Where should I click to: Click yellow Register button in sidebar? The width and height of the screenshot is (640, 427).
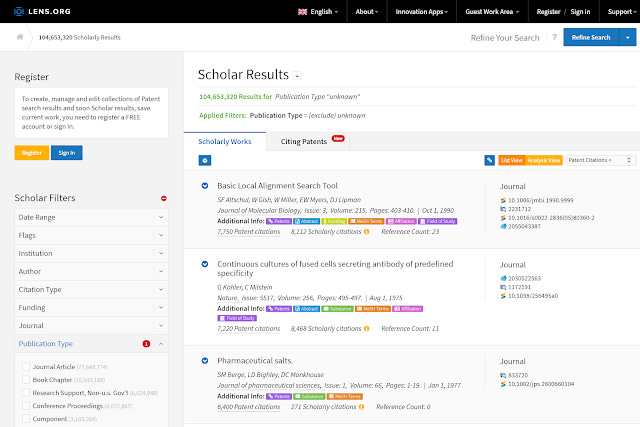32,153
